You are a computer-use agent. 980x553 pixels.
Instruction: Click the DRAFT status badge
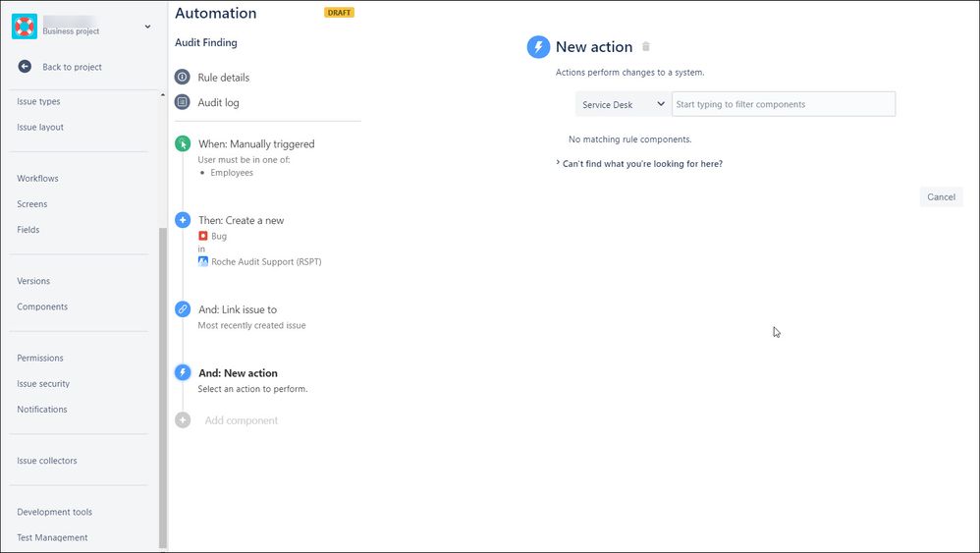click(339, 13)
